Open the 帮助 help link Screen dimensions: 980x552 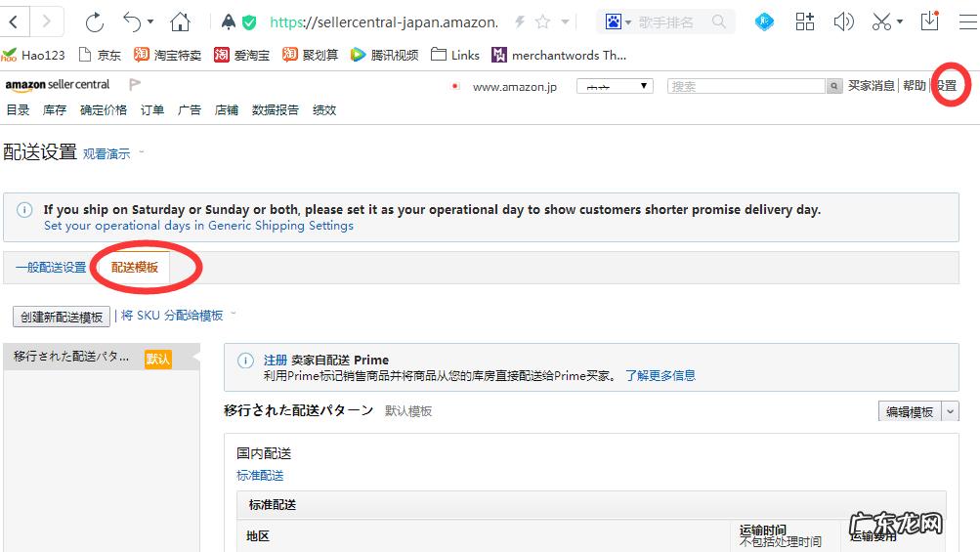pyautogui.click(x=914, y=86)
